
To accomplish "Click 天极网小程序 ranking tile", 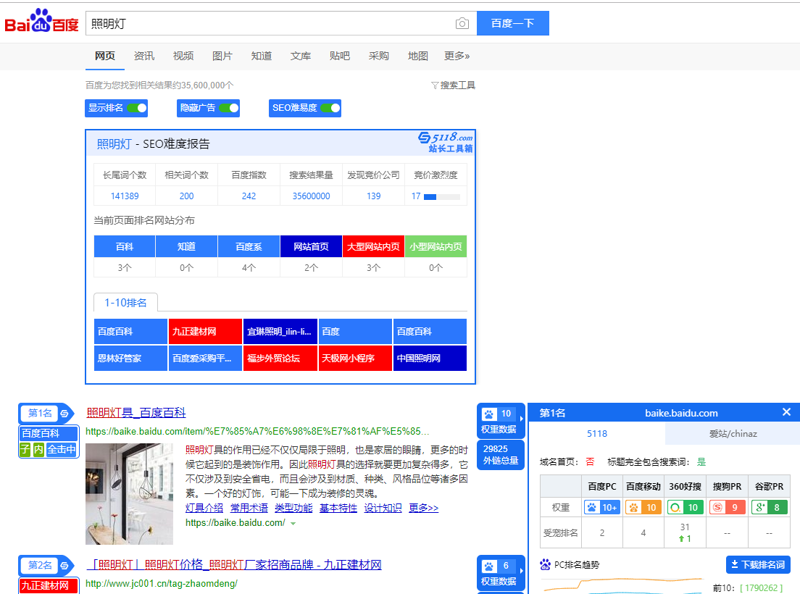I will 355,358.
